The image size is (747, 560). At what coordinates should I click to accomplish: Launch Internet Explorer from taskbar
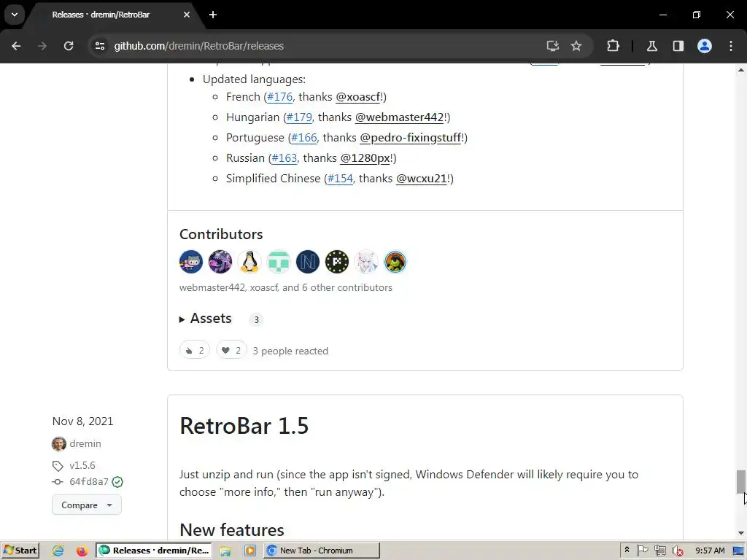coord(58,551)
